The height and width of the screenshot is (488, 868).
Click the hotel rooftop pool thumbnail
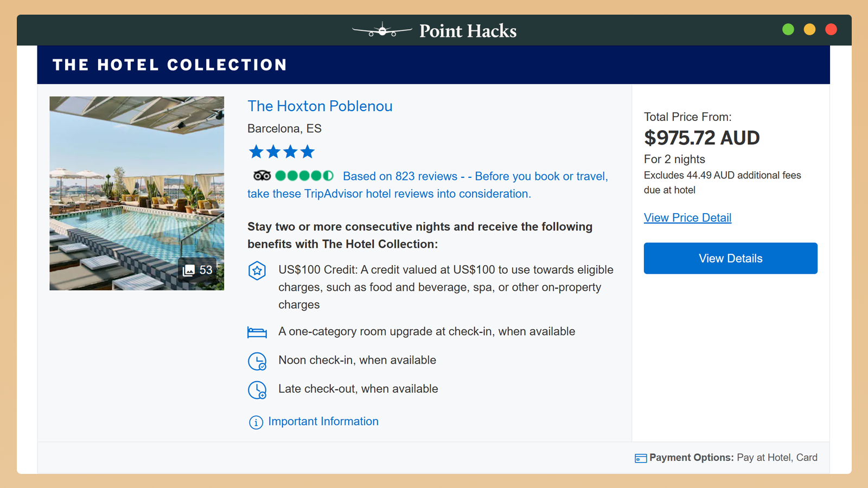point(137,193)
